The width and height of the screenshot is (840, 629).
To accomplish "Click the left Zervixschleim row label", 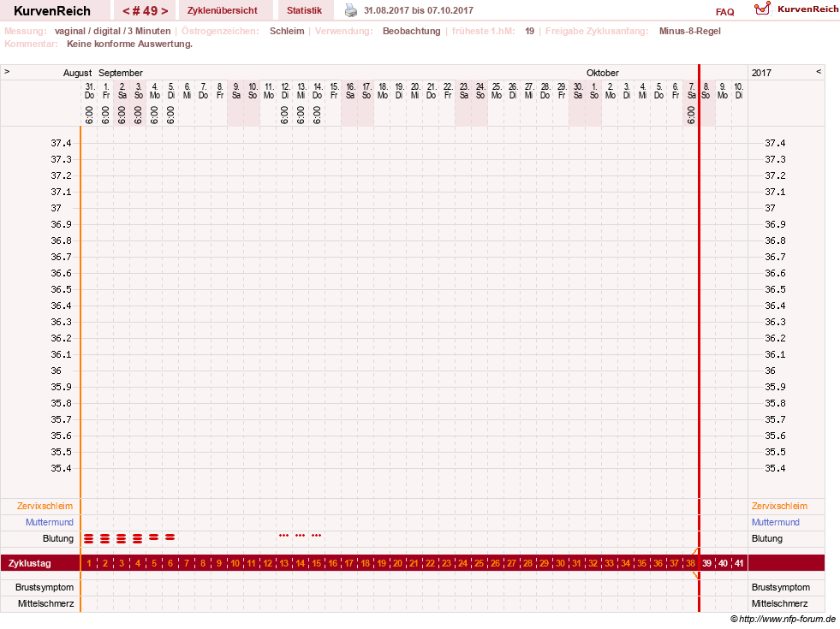I will (x=45, y=506).
